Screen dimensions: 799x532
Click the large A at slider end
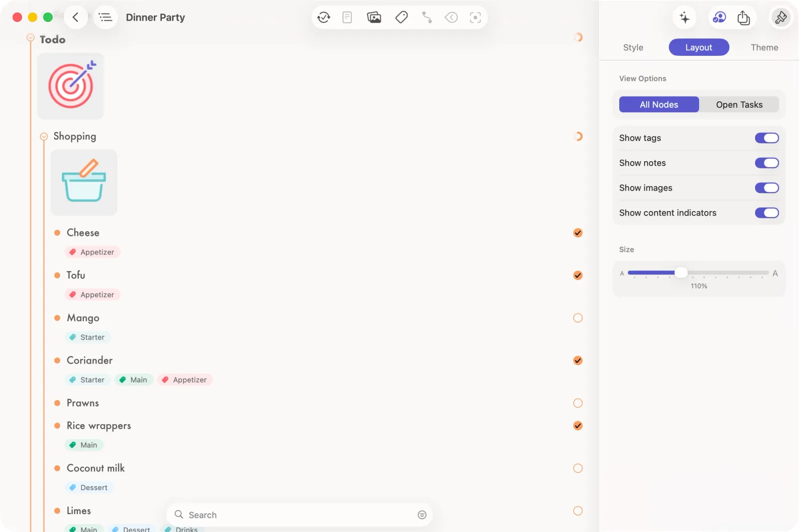pos(775,273)
